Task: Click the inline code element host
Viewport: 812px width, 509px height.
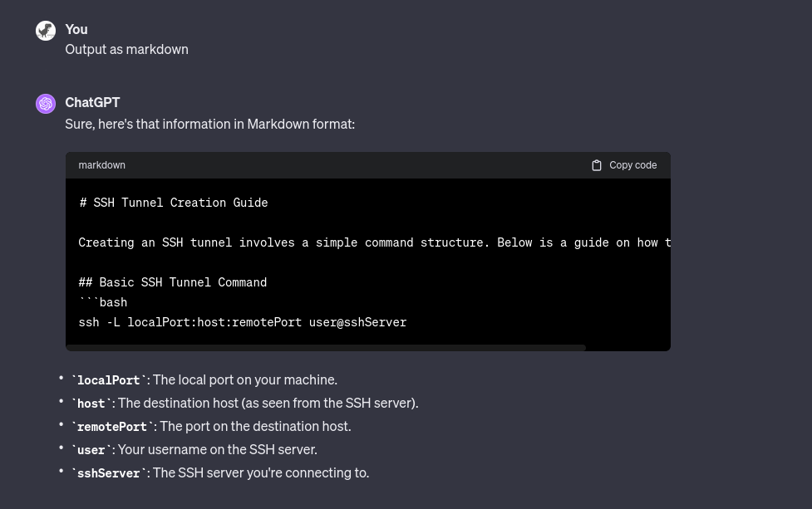Action: point(91,403)
